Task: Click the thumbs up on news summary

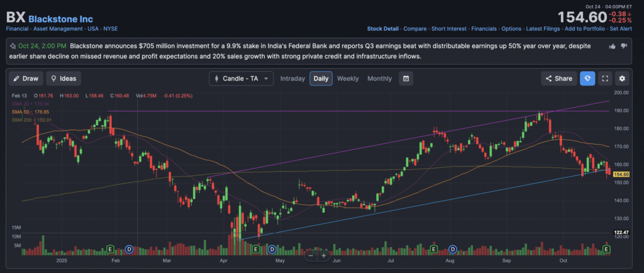Action: tap(613, 46)
